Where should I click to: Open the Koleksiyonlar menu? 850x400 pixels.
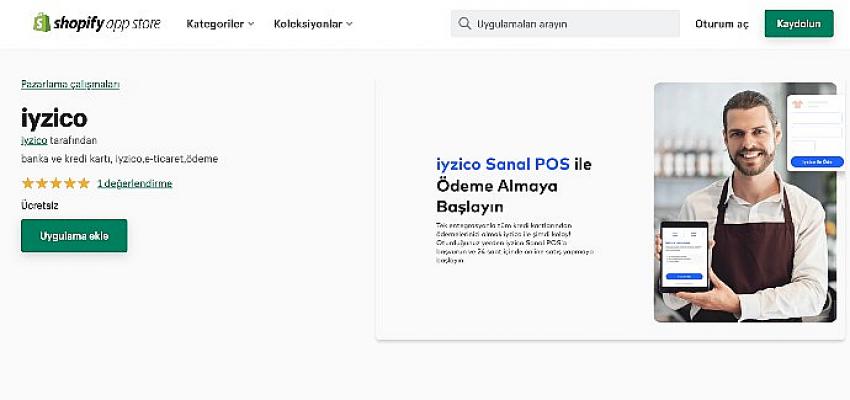point(313,24)
